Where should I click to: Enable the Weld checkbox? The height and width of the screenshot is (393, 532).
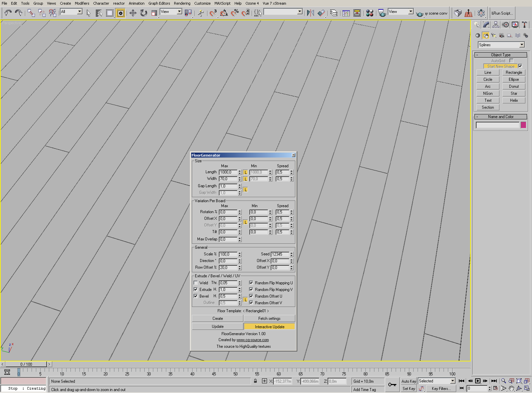196,283
